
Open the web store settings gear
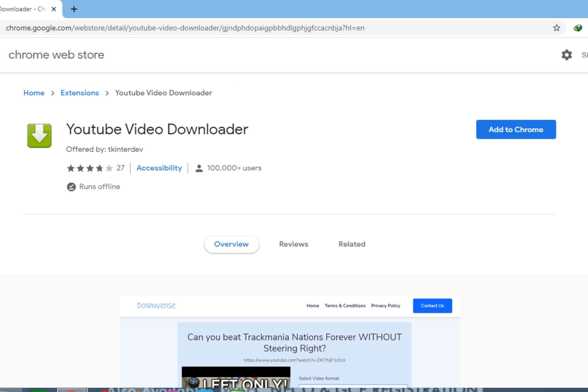566,55
